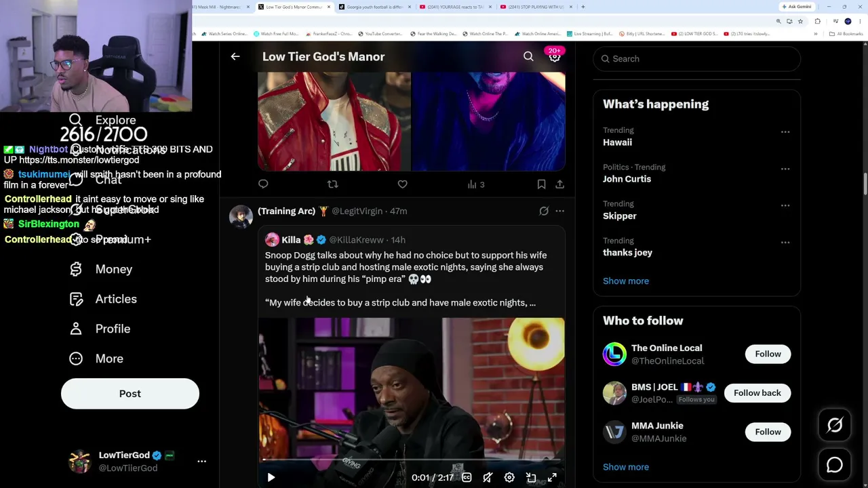This screenshot has width=868, height=488.
Task: Open more options for LegitVirgin post
Action: coord(559,211)
